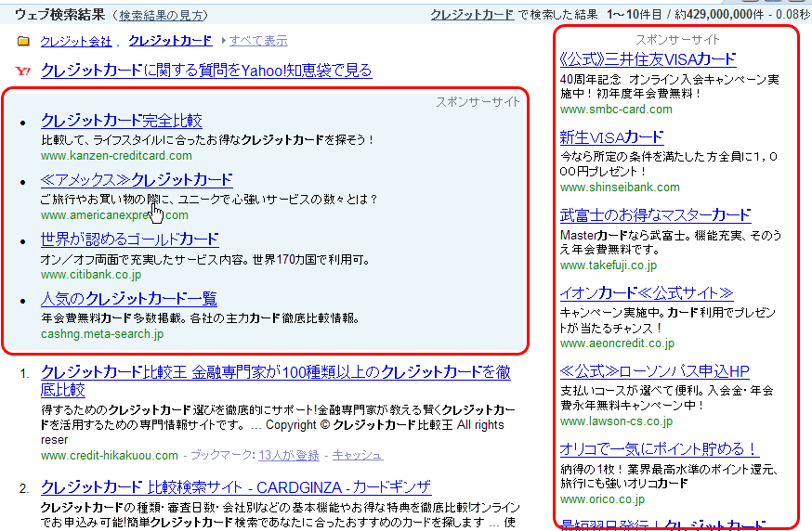Open sidebar ad 武富士のお得なマスターカード
The width and height of the screenshot is (812, 531).
click(x=656, y=215)
